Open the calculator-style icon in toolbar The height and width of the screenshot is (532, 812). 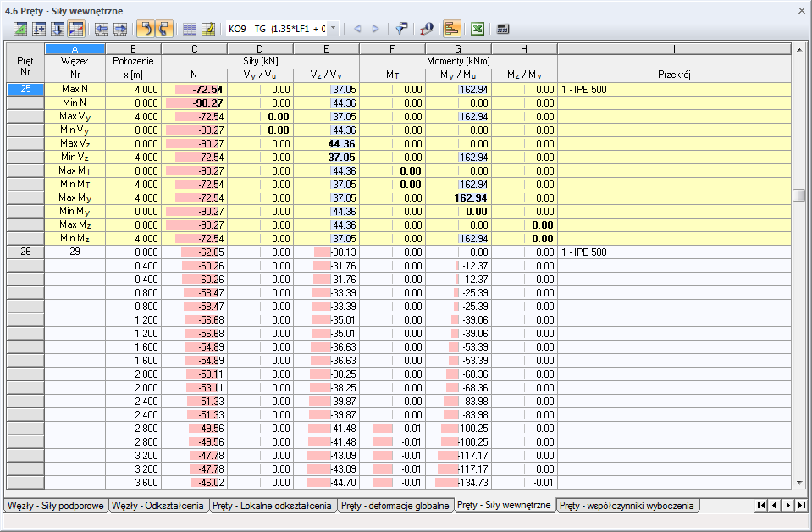click(503, 29)
